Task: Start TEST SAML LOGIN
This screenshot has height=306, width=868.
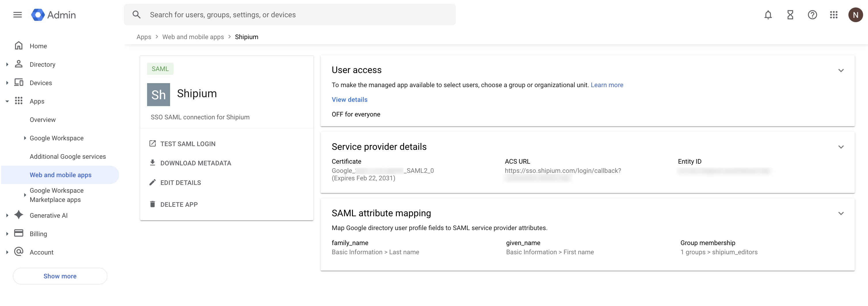Action: [188, 144]
